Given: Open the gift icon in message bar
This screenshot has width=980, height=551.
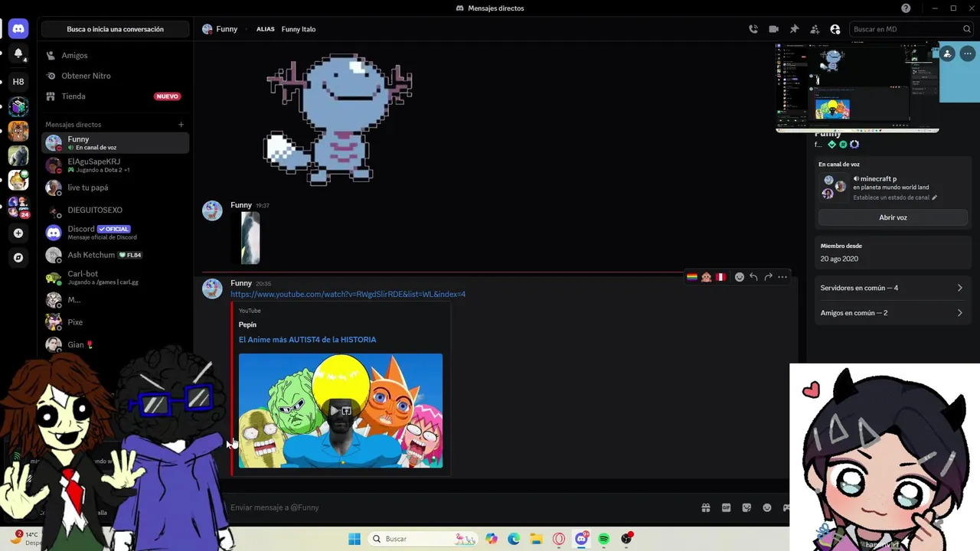Looking at the screenshot, I should (x=705, y=507).
